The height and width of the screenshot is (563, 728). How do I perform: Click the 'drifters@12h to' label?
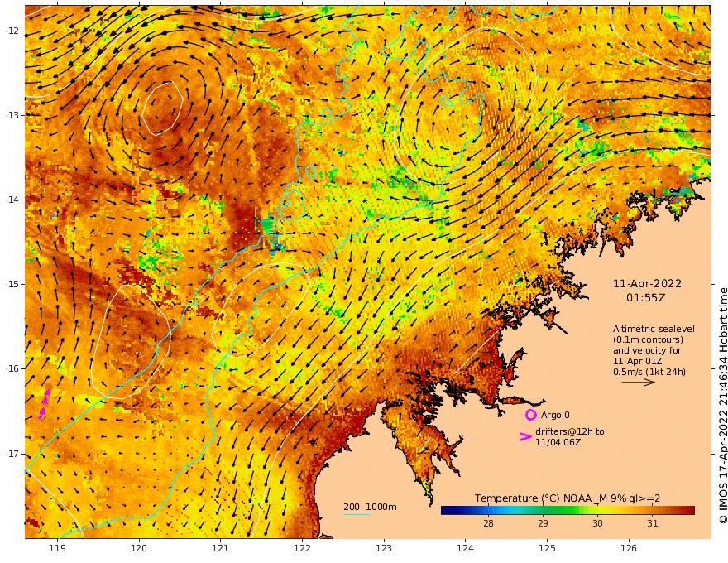pyautogui.click(x=570, y=431)
